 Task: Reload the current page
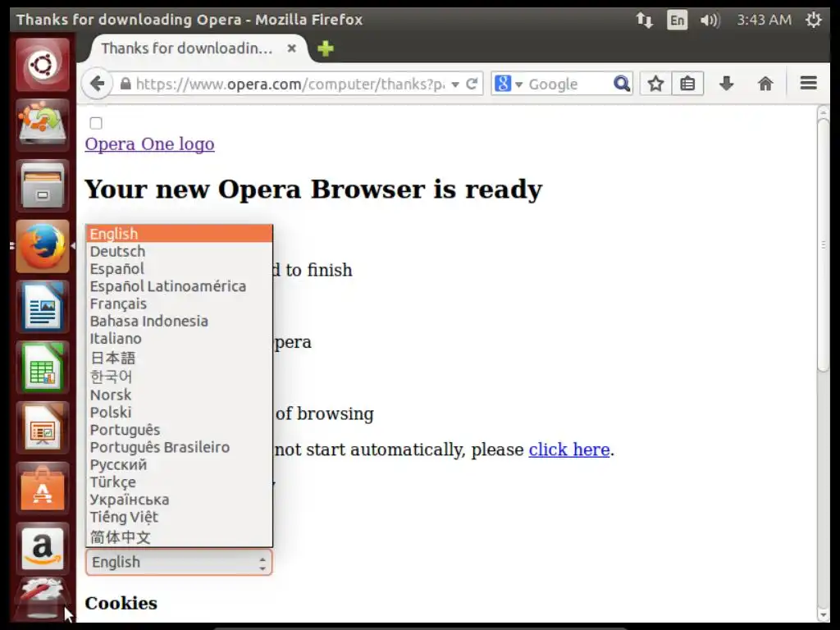pyautogui.click(x=472, y=84)
